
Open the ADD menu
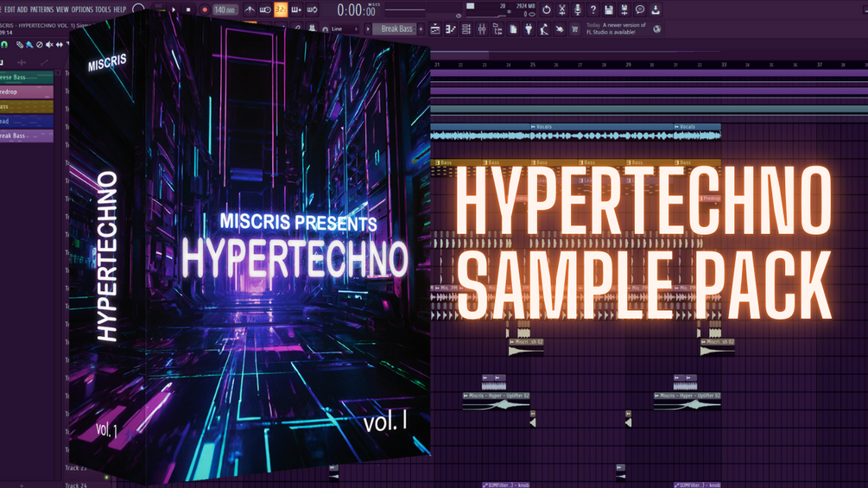tap(22, 10)
